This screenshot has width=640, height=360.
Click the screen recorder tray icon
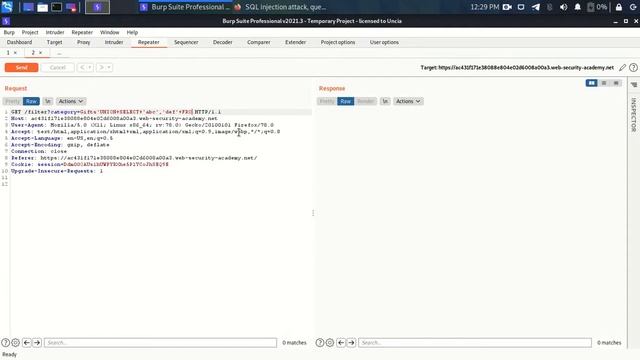pyautogui.click(x=507, y=7)
